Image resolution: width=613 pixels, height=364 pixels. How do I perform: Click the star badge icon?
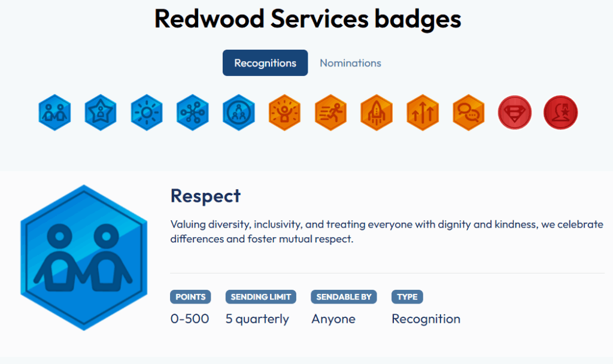click(x=100, y=113)
